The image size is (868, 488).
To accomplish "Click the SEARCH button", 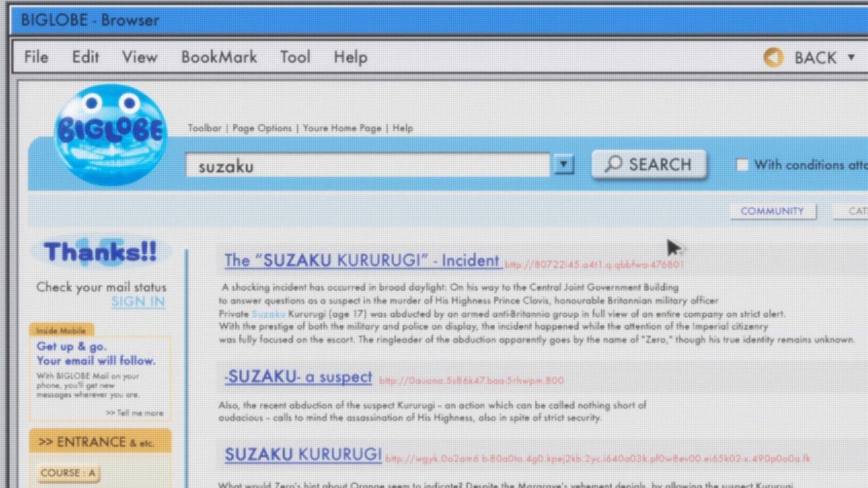I will point(649,164).
